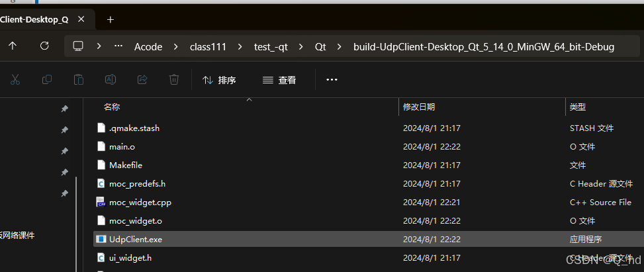Image resolution: width=644 pixels, height=272 pixels.
Task: Click the Makefile file icon
Action: point(101,165)
